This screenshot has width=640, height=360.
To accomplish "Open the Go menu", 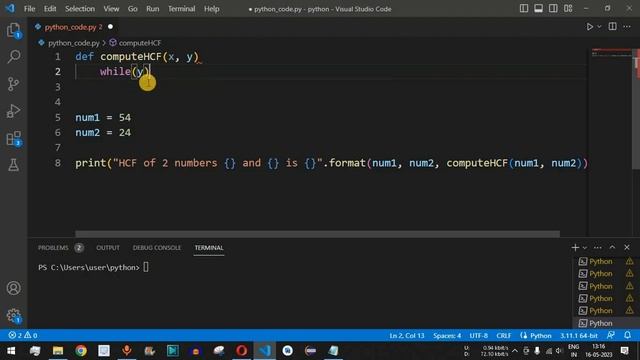I will 133,9.
